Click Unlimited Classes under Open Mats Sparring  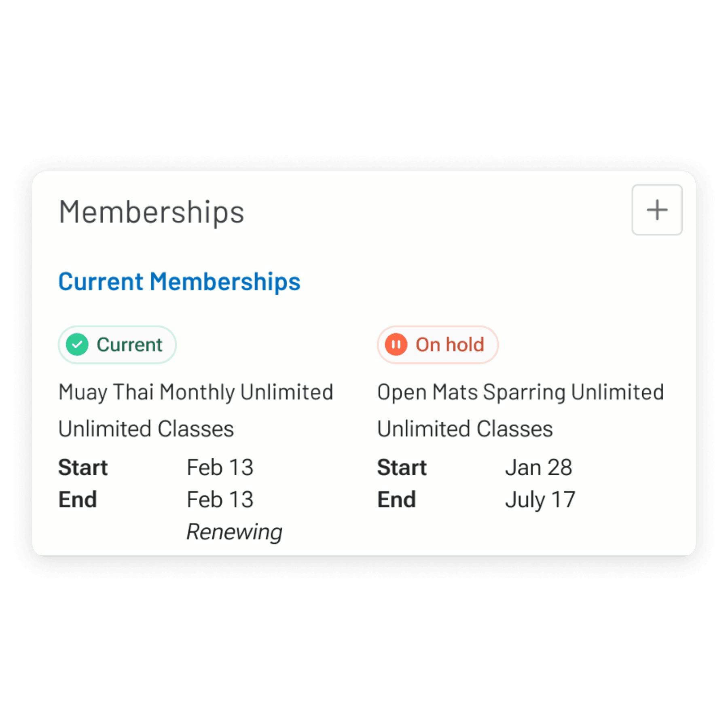click(x=465, y=429)
